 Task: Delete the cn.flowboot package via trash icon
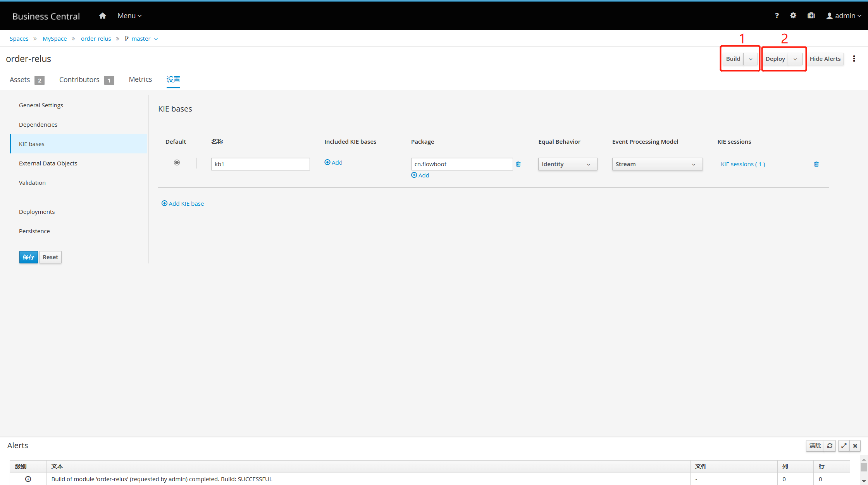click(x=518, y=164)
